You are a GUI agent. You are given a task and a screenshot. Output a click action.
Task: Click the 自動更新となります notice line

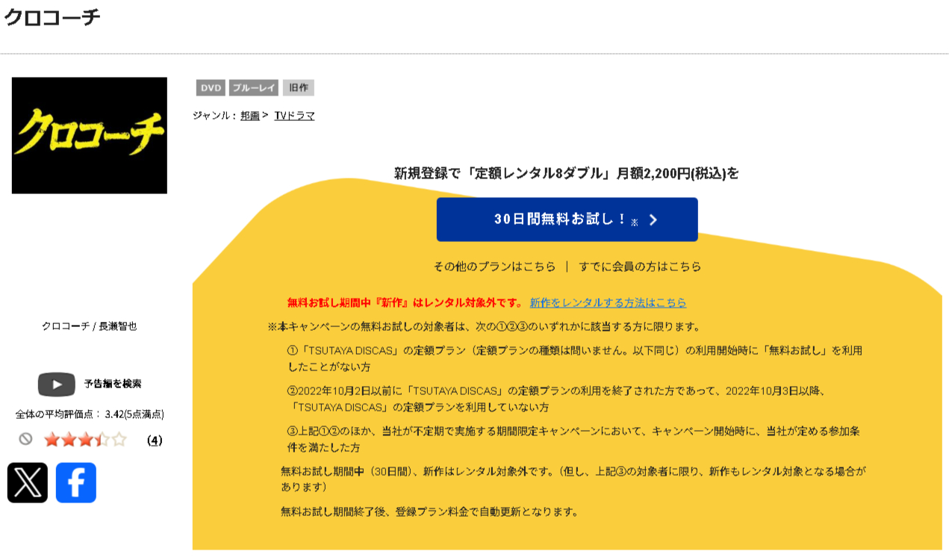tap(430, 511)
